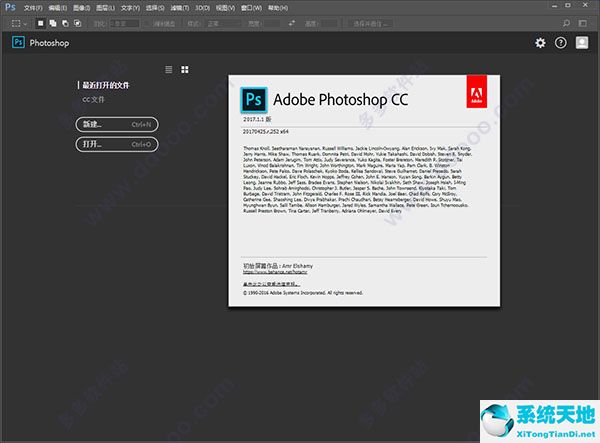Click the Ps icon in the about dialog
The width and height of the screenshot is (600, 443).
click(254, 99)
